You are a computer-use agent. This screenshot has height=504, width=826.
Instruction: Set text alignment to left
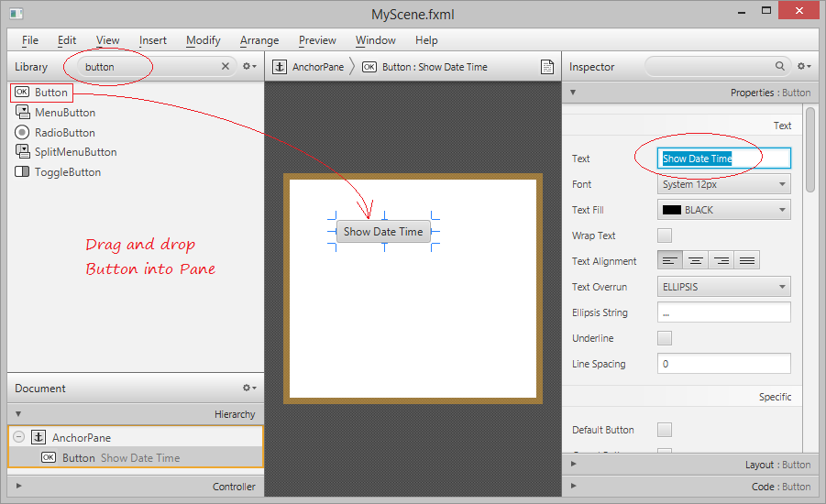point(670,260)
